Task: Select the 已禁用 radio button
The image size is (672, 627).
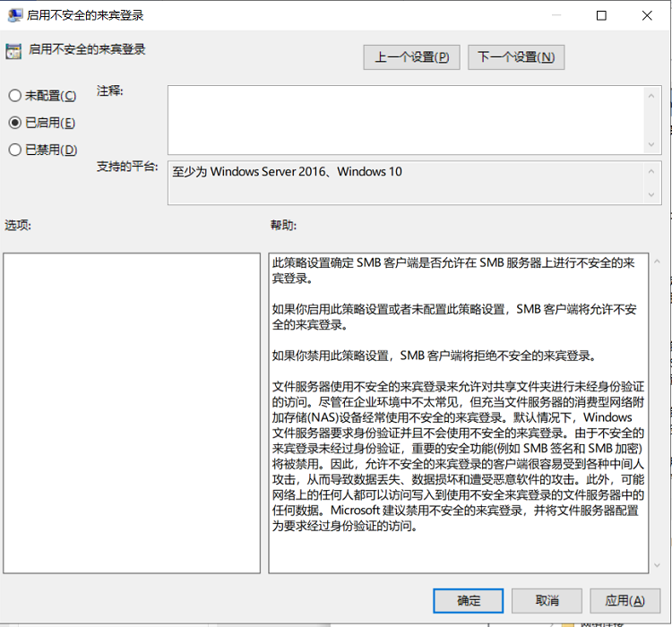Action: coord(15,150)
